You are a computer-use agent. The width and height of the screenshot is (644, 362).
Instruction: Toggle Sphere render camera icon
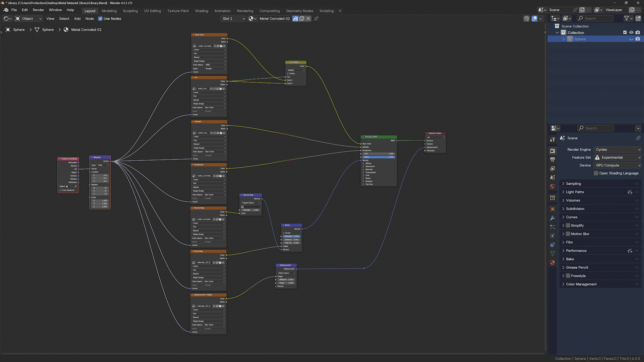point(638,39)
